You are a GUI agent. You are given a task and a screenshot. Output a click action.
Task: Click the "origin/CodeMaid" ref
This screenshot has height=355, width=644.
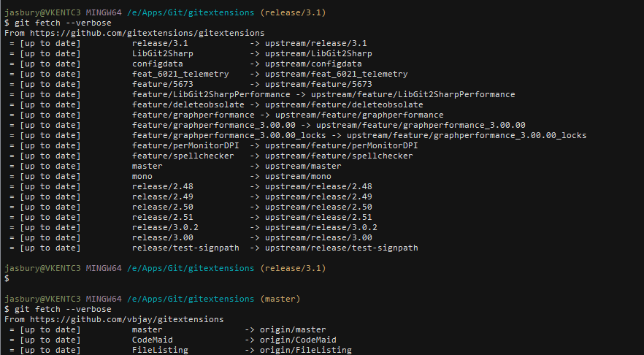coord(298,340)
